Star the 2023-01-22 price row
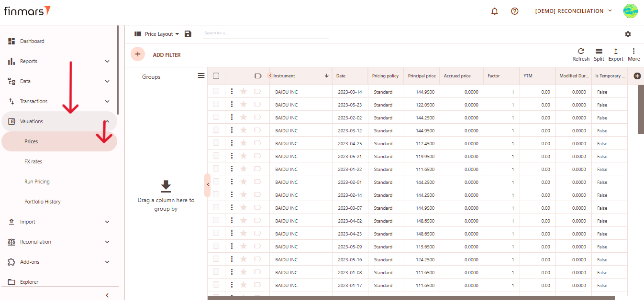The height and width of the screenshot is (300, 644). pyautogui.click(x=244, y=169)
